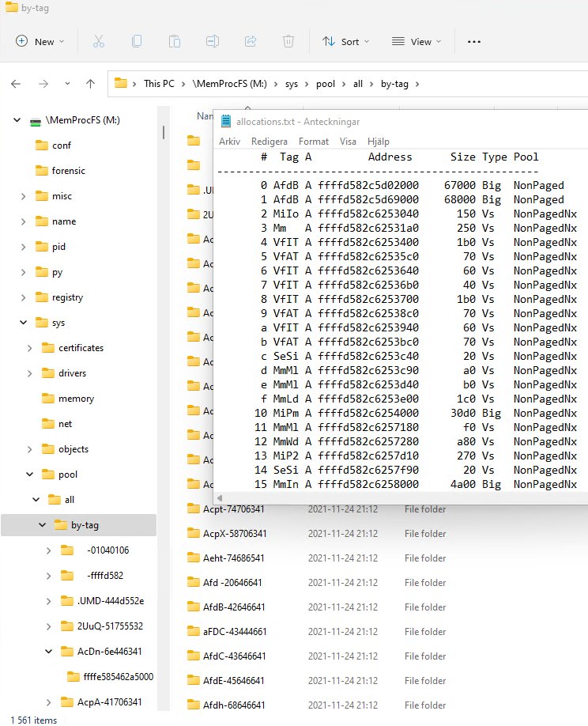Open Redigera menu in Notepad
This screenshot has height=726, width=588.
click(269, 142)
